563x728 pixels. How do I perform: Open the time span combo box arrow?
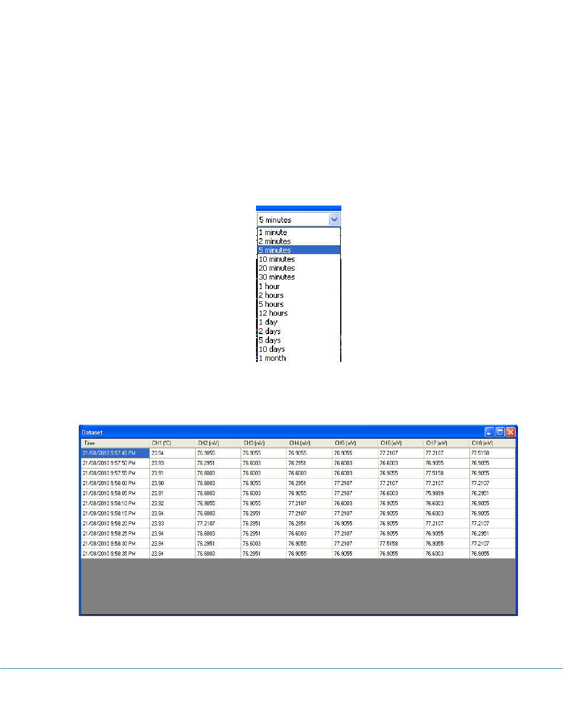[334, 219]
